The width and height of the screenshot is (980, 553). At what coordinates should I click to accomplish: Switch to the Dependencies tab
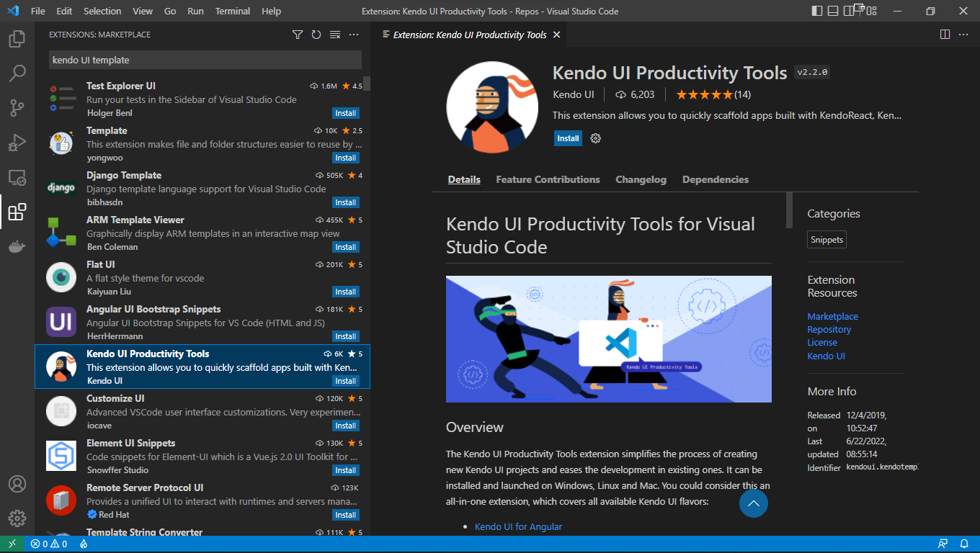(716, 179)
